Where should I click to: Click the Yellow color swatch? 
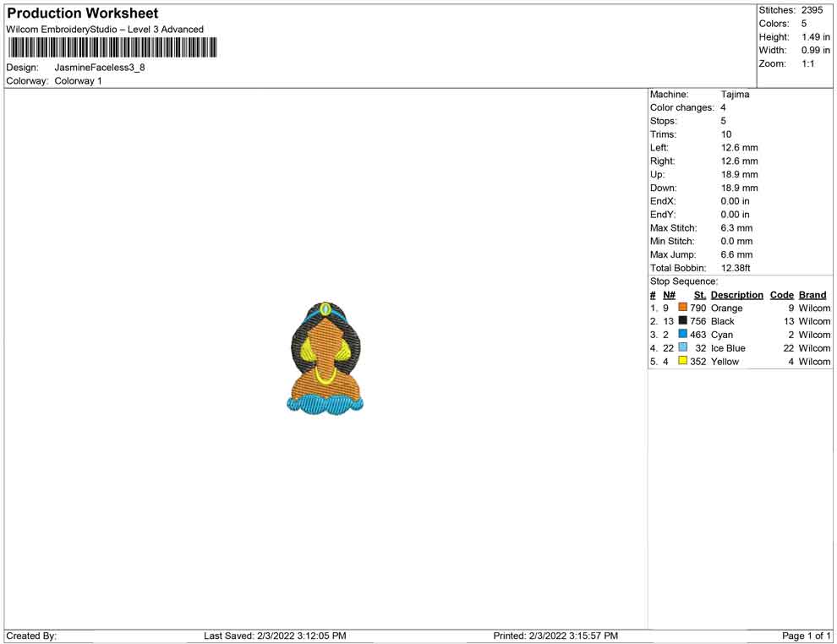pyautogui.click(x=683, y=361)
